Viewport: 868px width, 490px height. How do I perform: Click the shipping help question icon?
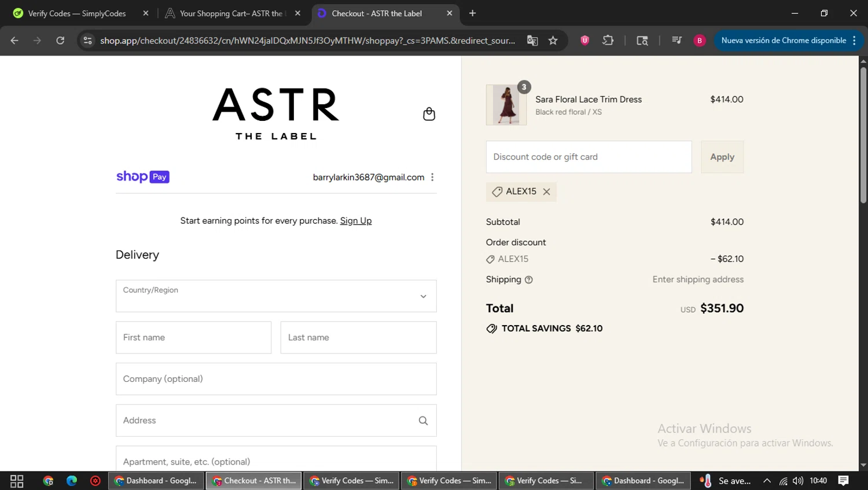(528, 280)
